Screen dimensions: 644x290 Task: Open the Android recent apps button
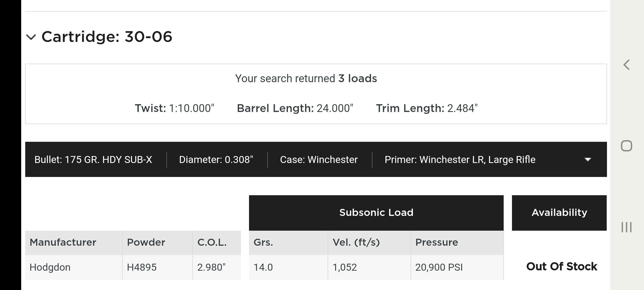pos(627,227)
